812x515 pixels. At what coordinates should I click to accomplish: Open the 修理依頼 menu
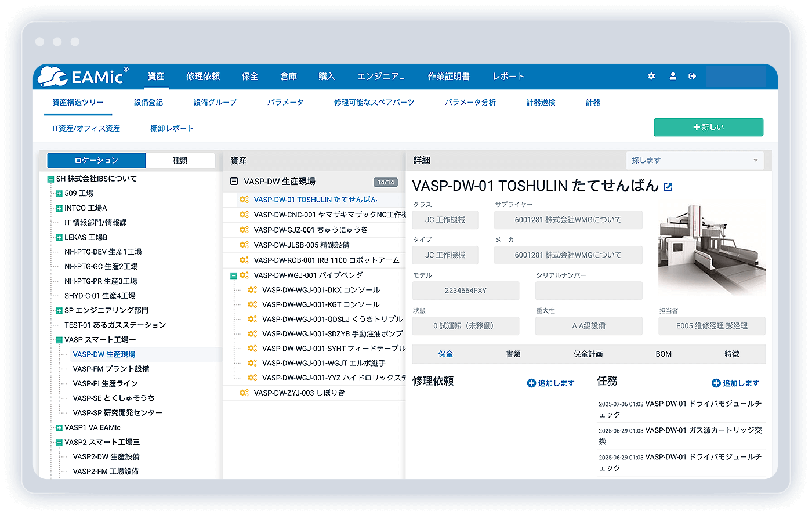tap(203, 76)
